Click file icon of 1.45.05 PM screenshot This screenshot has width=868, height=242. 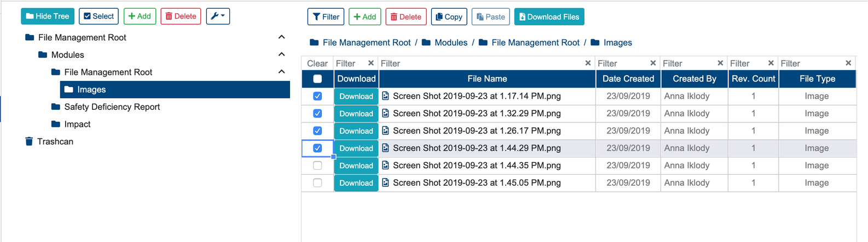coord(385,183)
